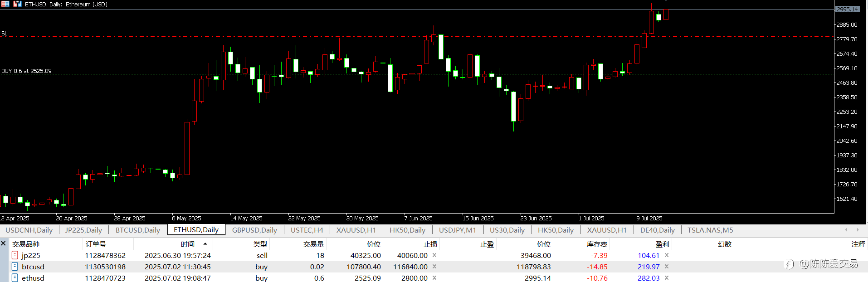Click the candlestick chart icon before ETHUSD title
Screen dimensions: 868x282
(17, 4)
